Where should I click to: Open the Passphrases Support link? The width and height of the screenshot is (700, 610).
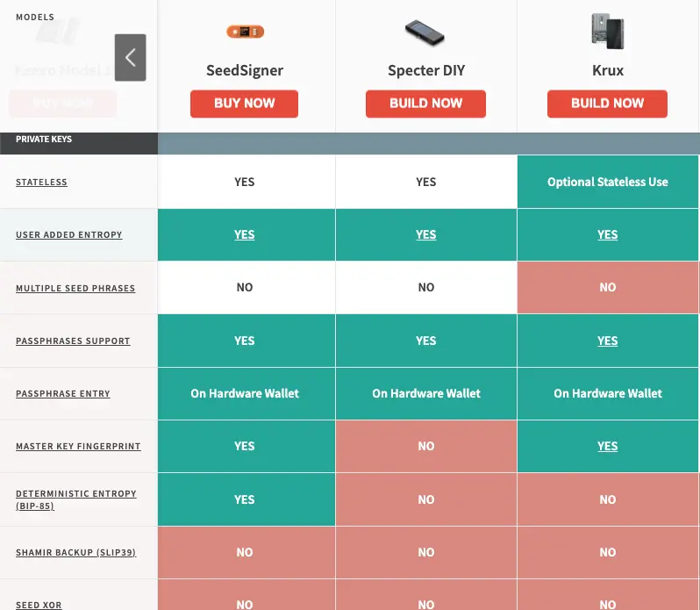[73, 341]
